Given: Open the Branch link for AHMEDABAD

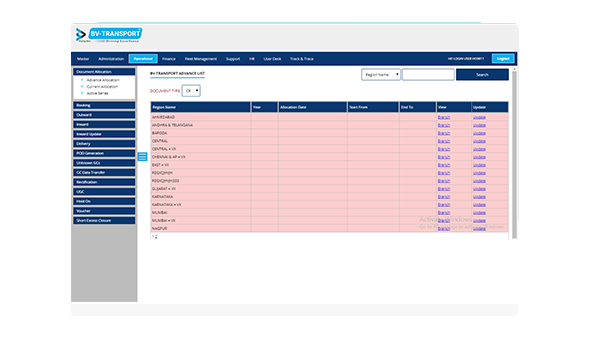Looking at the screenshot, I should 444,117.
